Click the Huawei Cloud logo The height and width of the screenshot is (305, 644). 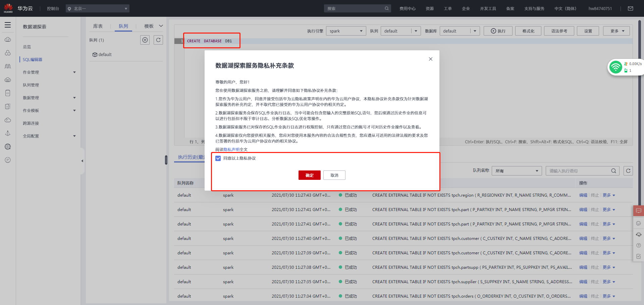[x=8, y=8]
